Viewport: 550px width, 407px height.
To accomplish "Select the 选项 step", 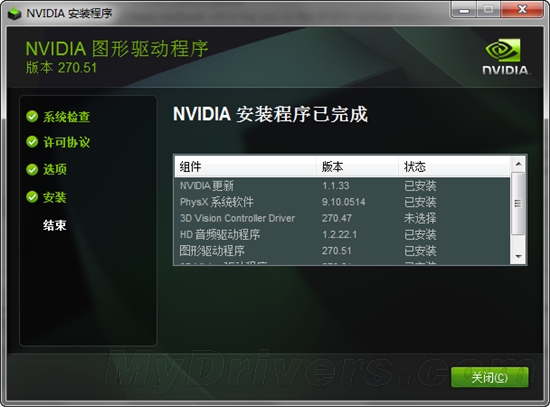I will pyautogui.click(x=55, y=169).
